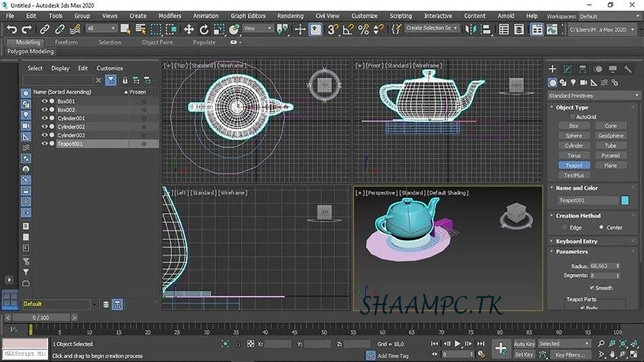
Task: Open the Graph Editors menu
Action: pos(248,16)
